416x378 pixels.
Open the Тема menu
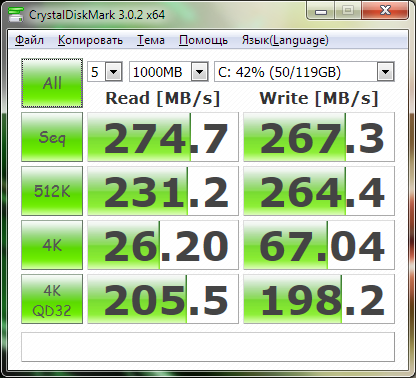pos(151,40)
